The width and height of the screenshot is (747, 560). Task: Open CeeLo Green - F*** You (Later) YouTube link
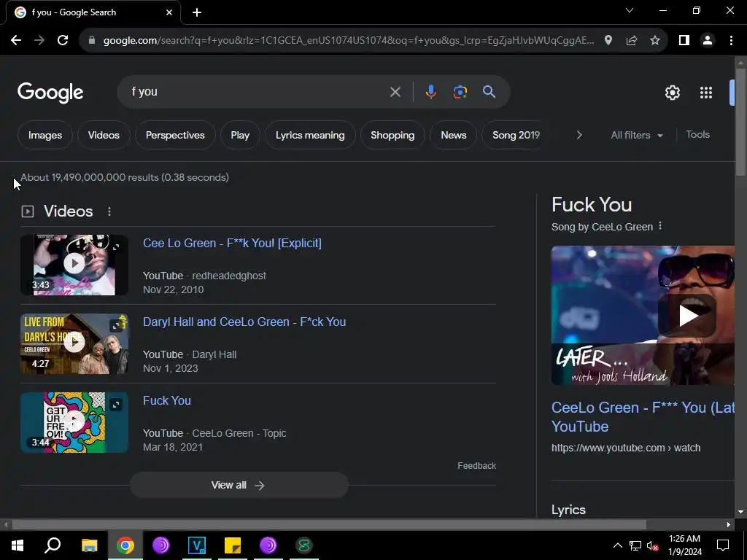[x=643, y=416]
